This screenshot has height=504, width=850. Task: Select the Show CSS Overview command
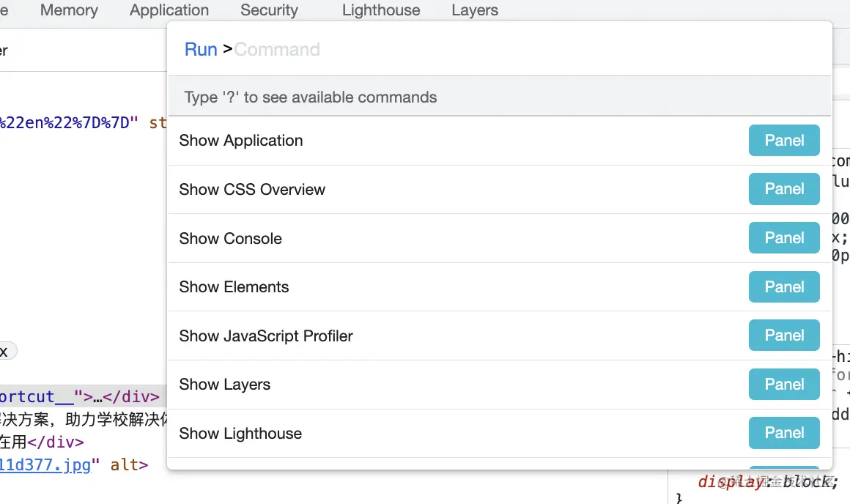click(252, 190)
